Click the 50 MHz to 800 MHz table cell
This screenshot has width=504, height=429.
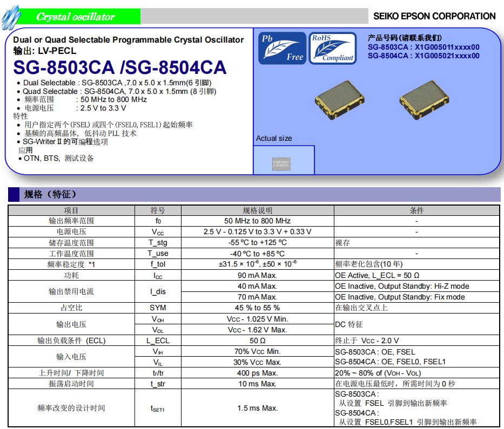[x=258, y=221]
